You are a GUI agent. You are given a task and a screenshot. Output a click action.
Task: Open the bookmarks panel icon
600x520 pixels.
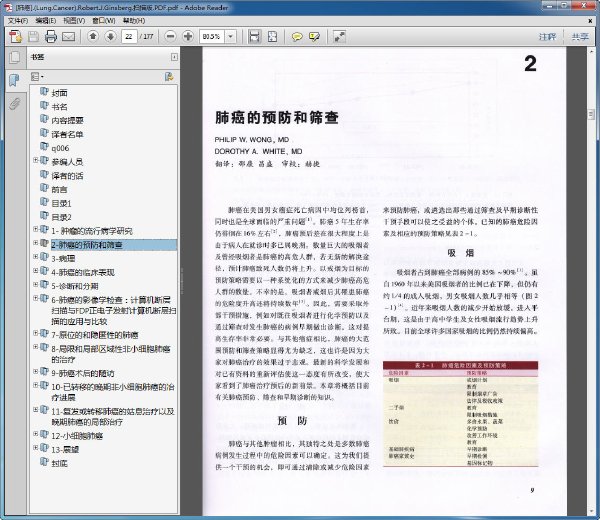tap(15, 80)
